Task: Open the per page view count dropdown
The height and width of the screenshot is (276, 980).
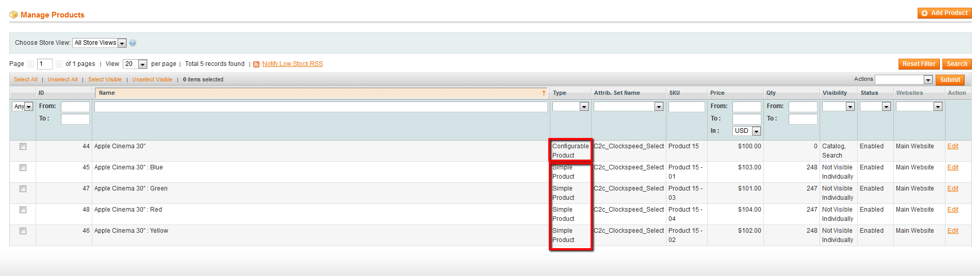Action: coord(135,64)
